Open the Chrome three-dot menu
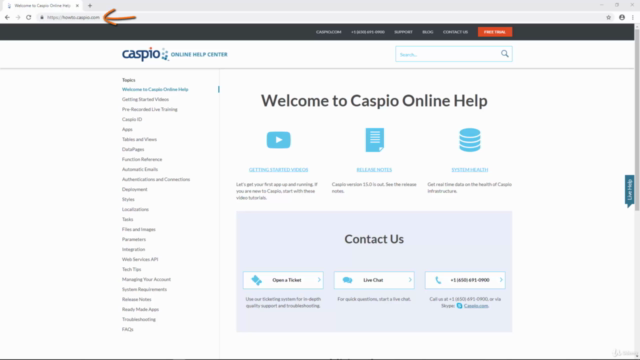The height and width of the screenshot is (360, 640). [633, 17]
